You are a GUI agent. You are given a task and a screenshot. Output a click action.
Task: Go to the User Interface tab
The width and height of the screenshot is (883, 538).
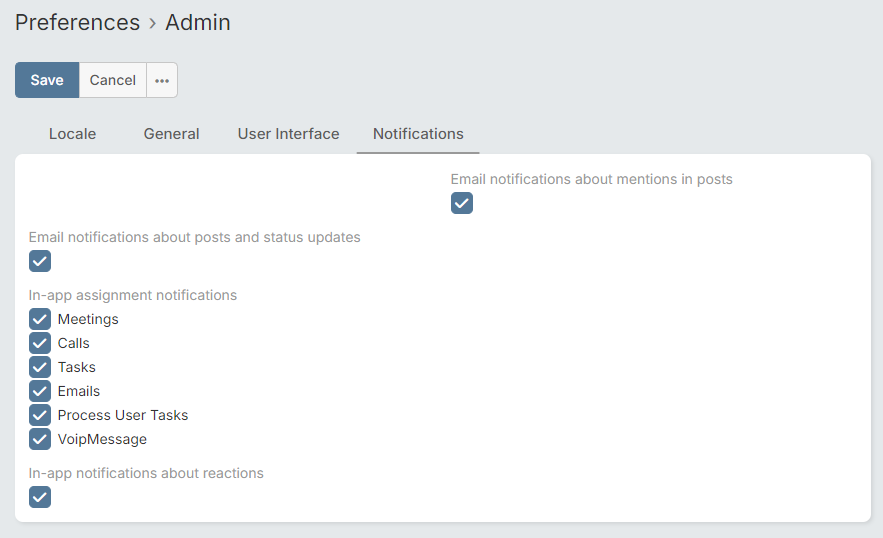coord(288,134)
